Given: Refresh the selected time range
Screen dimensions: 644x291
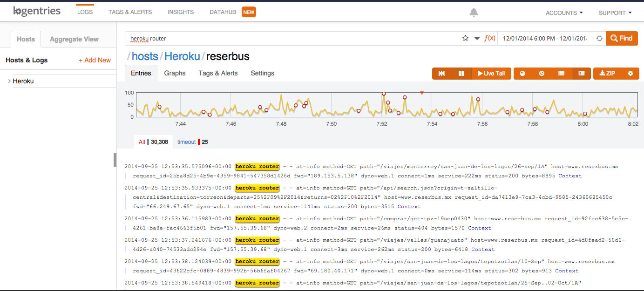Looking at the screenshot, I should (599, 39).
